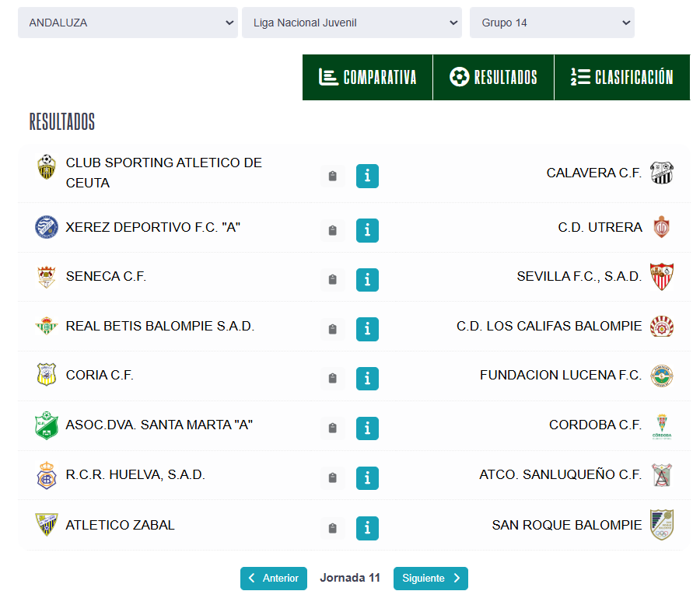Click the C.D. Utrera crest

tap(662, 227)
